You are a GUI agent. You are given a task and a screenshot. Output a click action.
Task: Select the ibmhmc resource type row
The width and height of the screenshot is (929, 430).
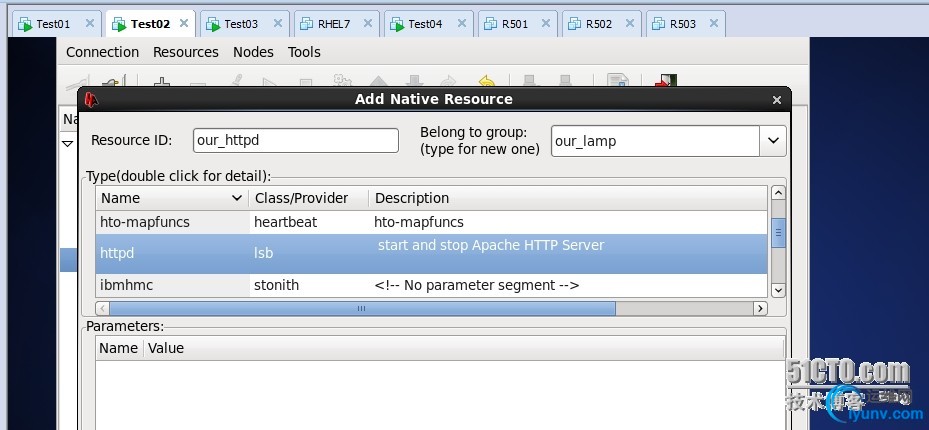431,285
